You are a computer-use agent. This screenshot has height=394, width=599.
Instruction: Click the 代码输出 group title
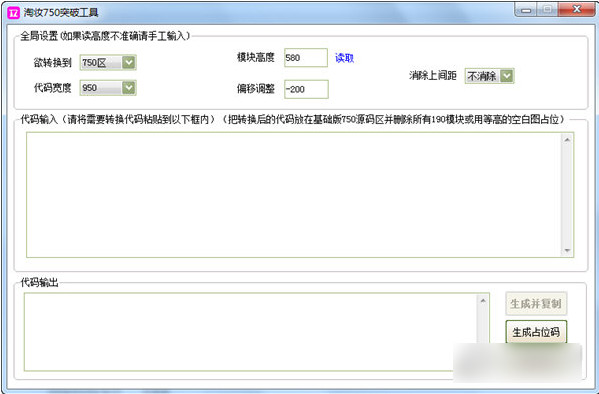pos(39,282)
